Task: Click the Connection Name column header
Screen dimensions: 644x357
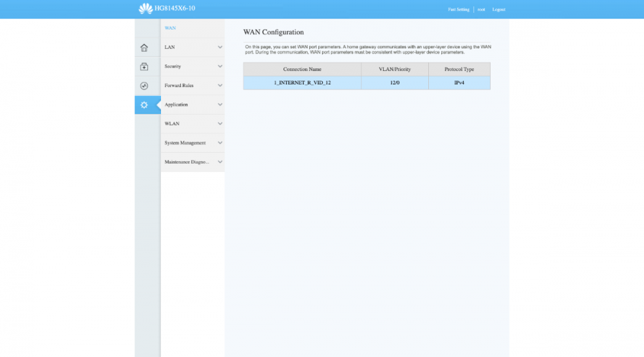Action: pyautogui.click(x=302, y=69)
